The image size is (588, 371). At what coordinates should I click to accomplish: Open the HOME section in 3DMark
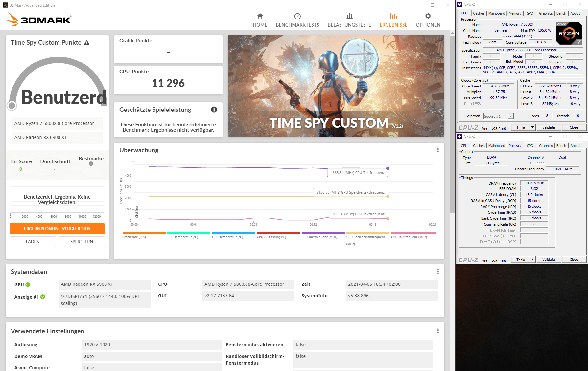pyautogui.click(x=260, y=20)
